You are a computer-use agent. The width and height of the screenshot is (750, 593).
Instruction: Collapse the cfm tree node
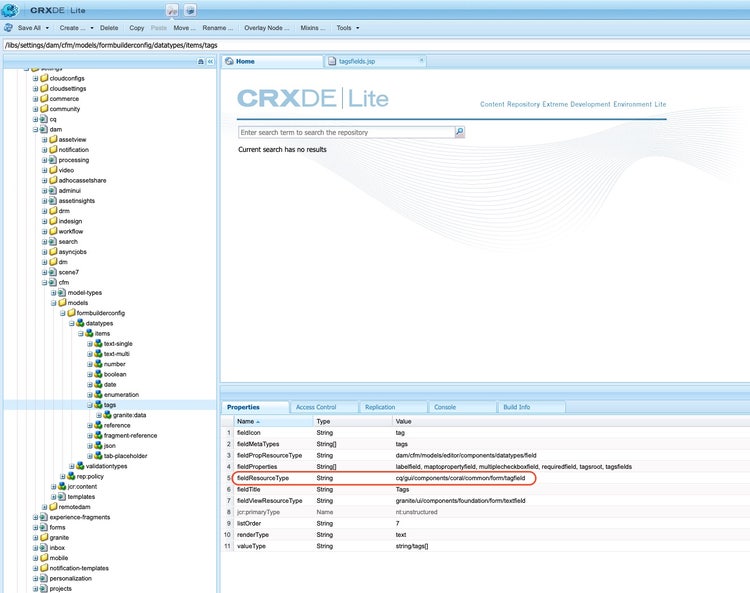pos(44,283)
